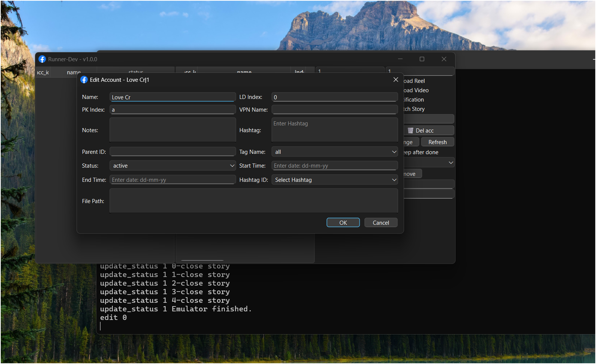
Task: Click the Facebook icon in Edit Account dialog
Action: pyautogui.click(x=84, y=80)
